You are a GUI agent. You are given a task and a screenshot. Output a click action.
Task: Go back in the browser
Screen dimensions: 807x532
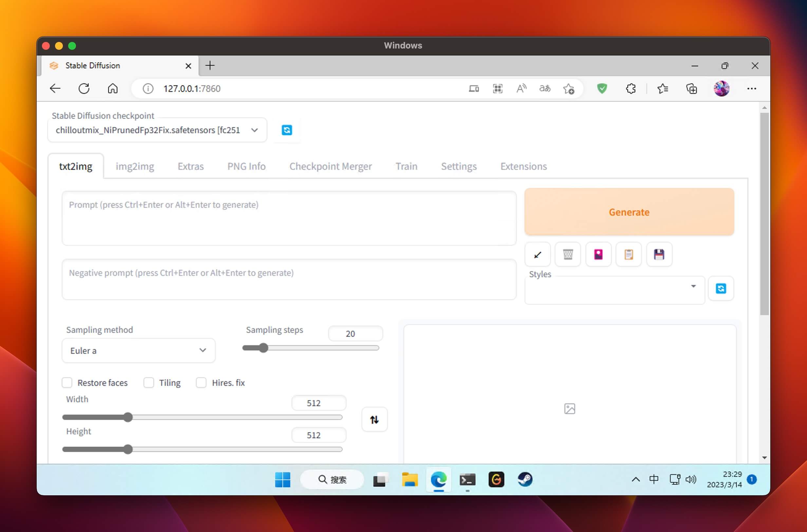[55, 88]
